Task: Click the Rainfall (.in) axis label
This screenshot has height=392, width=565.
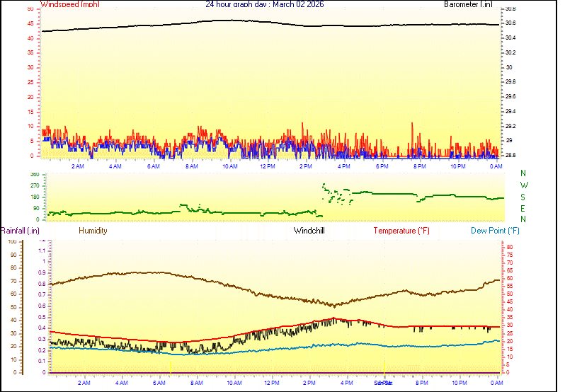Action: (x=20, y=231)
